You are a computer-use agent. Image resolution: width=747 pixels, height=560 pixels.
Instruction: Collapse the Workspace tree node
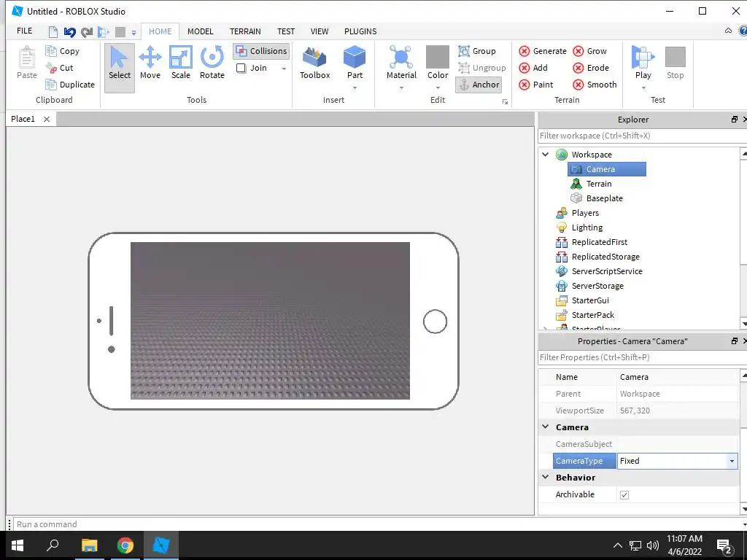click(546, 155)
